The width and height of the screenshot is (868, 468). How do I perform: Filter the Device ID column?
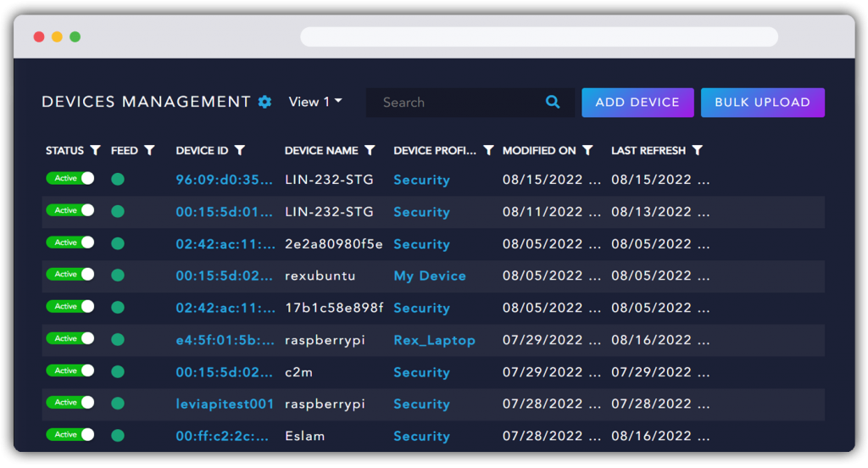point(240,150)
